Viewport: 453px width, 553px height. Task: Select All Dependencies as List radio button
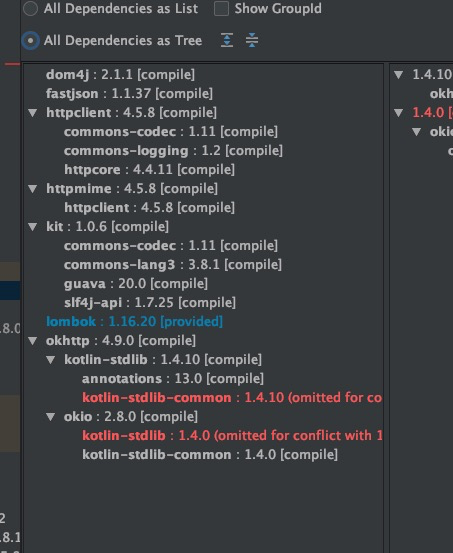pos(31,8)
